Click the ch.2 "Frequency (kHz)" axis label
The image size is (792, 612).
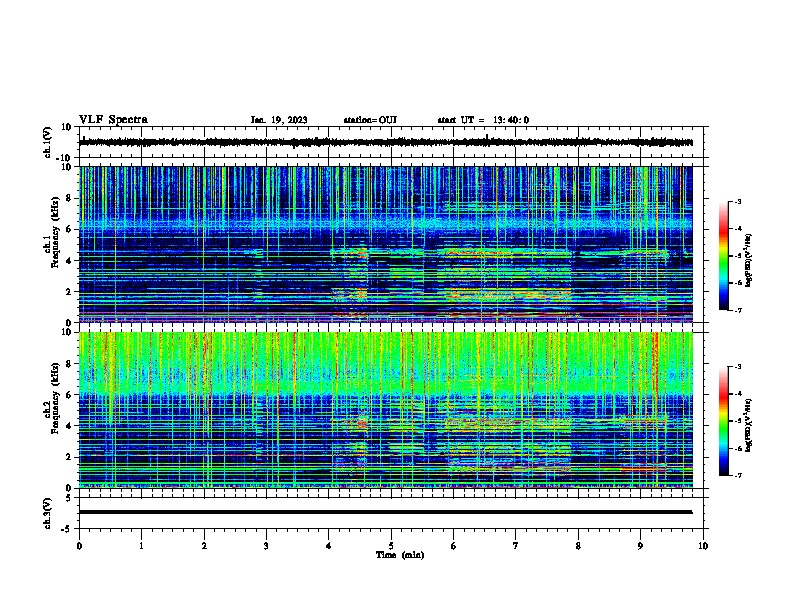pos(55,398)
